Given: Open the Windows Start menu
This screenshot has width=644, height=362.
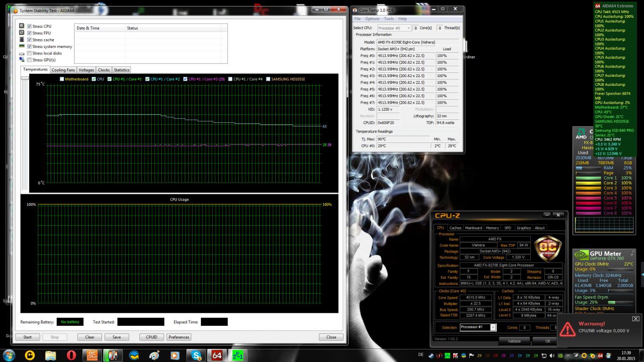Looking at the screenshot, I should click(9, 355).
